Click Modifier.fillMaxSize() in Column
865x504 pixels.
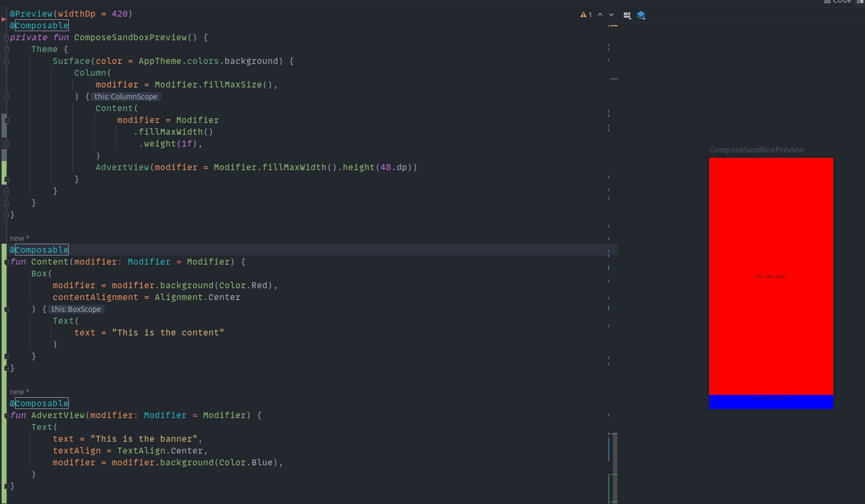point(214,85)
